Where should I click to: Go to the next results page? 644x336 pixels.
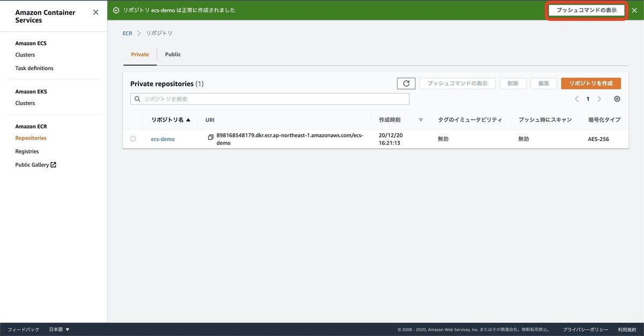coord(599,99)
